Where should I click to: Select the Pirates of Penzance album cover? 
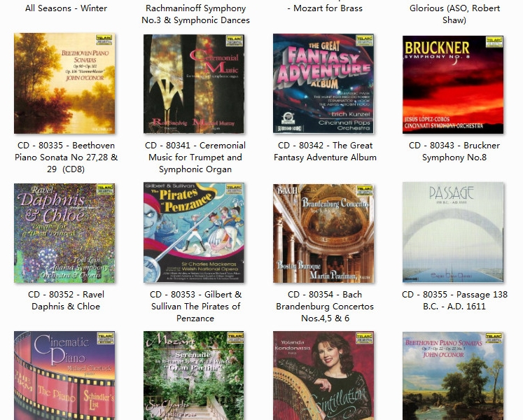[194, 232]
